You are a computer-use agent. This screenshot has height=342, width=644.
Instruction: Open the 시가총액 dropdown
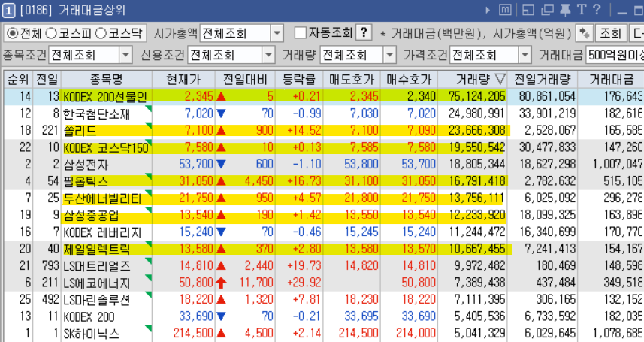tap(277, 33)
